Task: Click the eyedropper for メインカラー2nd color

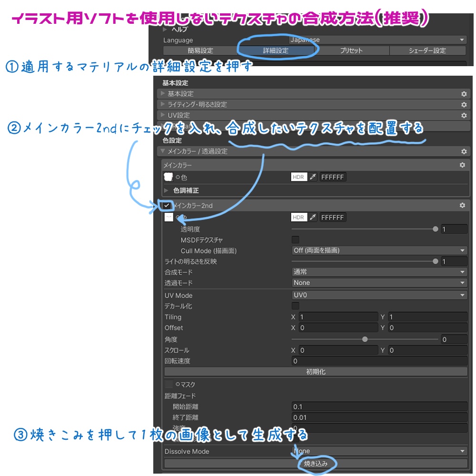Action: click(311, 217)
